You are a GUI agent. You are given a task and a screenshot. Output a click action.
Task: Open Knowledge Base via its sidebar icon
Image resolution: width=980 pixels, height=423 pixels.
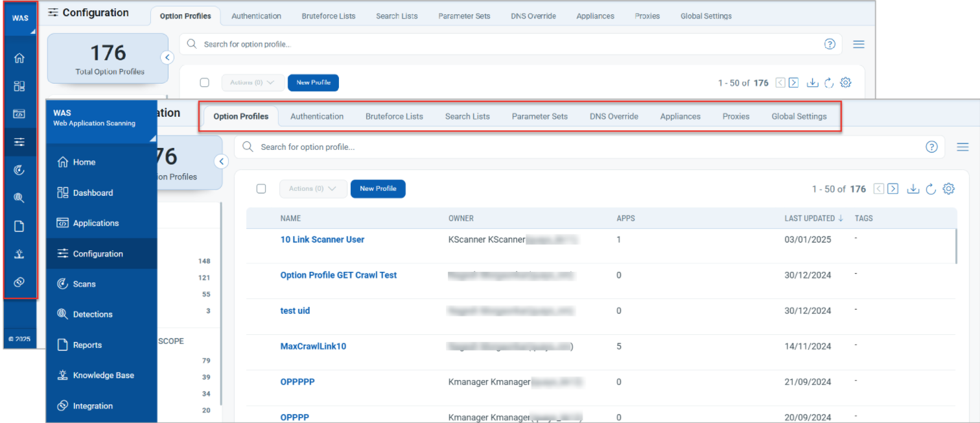[x=19, y=253]
